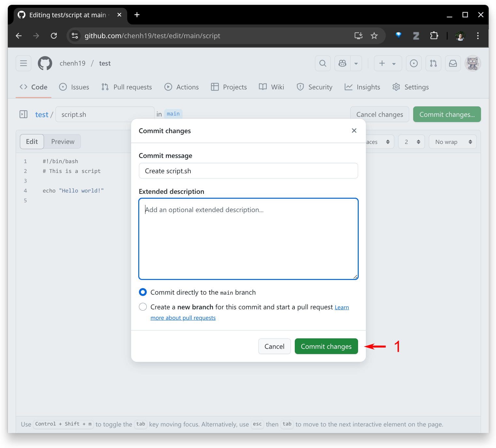
Task: Open the GitHub search magnifier button
Action: pyautogui.click(x=323, y=63)
